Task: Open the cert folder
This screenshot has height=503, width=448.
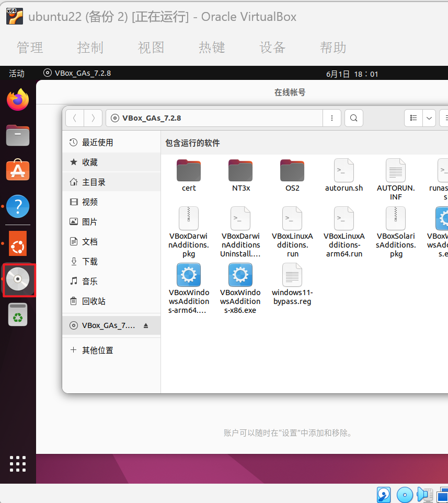Action: pos(189,176)
